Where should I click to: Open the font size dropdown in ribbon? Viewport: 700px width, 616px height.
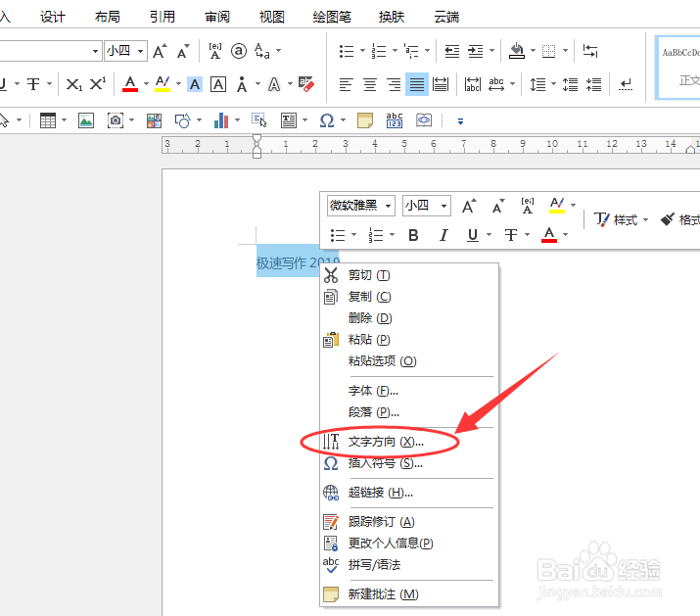tap(140, 51)
